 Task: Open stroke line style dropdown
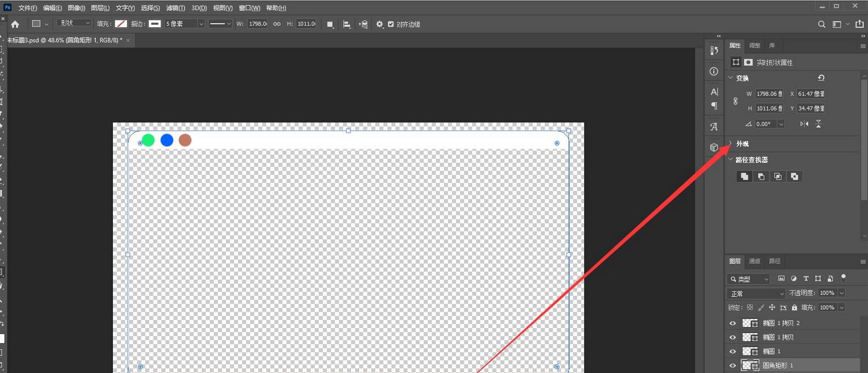click(220, 24)
